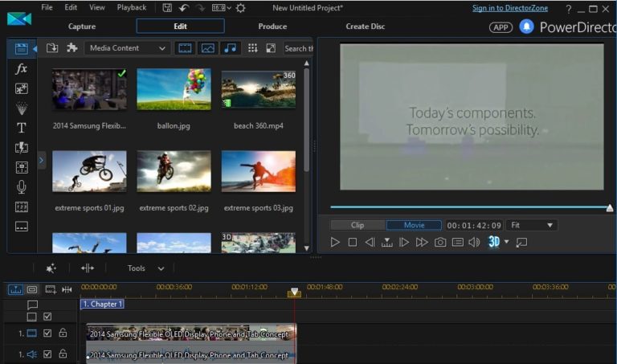
Task: Open the Playback menu
Action: click(x=132, y=7)
